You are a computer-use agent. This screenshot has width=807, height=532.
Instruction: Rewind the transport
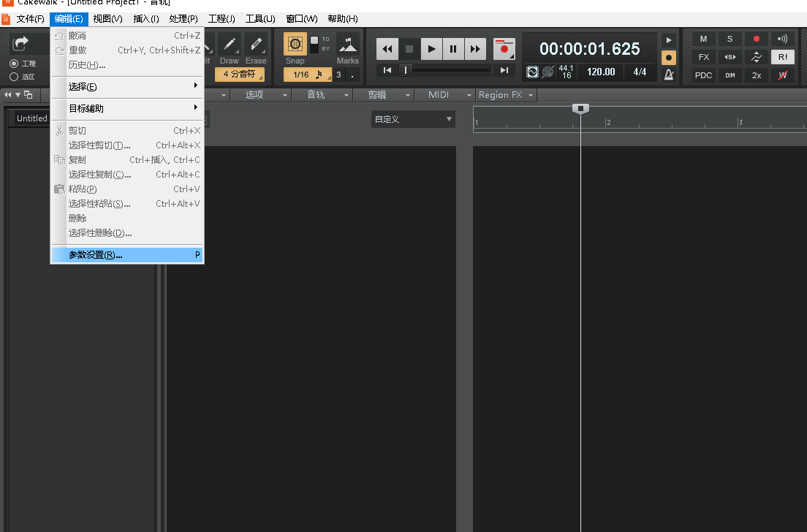[387, 49]
